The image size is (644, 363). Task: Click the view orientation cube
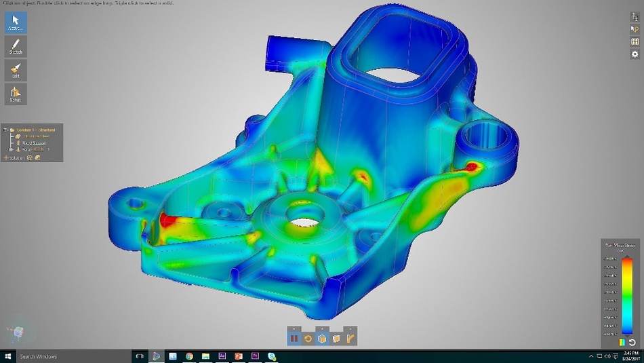click(18, 331)
